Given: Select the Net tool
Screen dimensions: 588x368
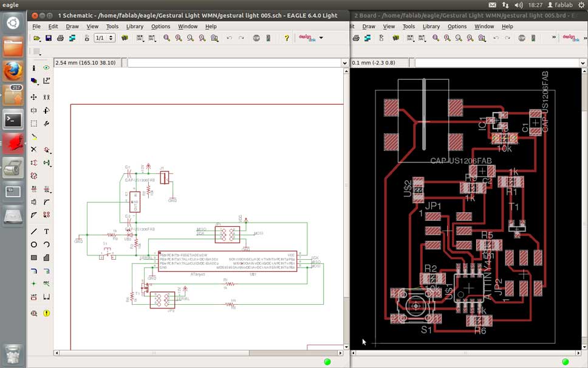Looking at the screenshot, I should (47, 271).
